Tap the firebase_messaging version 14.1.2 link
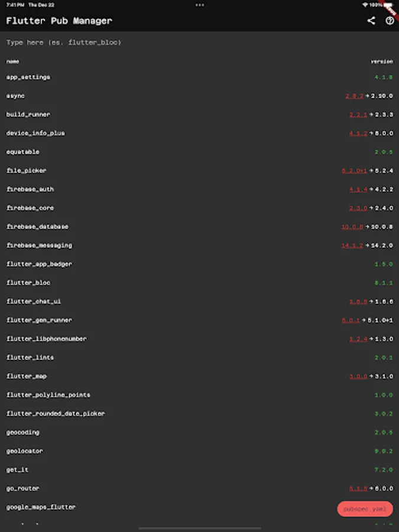The width and height of the screenshot is (399, 532). coord(352,245)
